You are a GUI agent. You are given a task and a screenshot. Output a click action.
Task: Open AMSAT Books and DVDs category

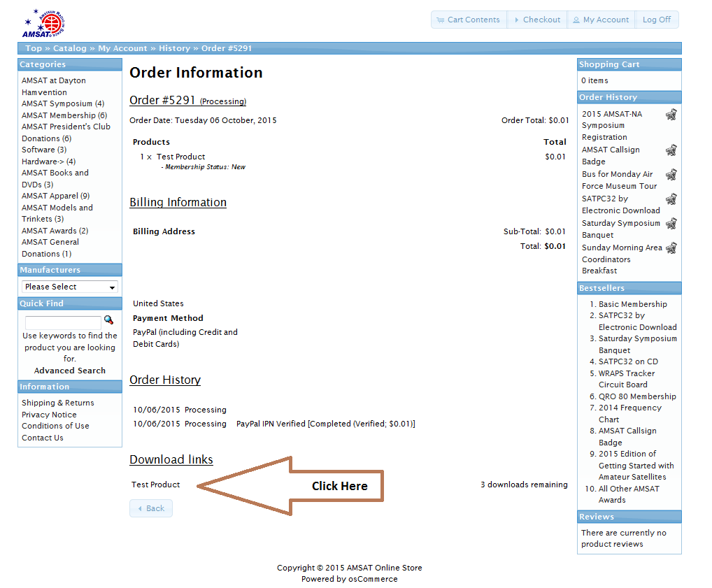(55, 179)
